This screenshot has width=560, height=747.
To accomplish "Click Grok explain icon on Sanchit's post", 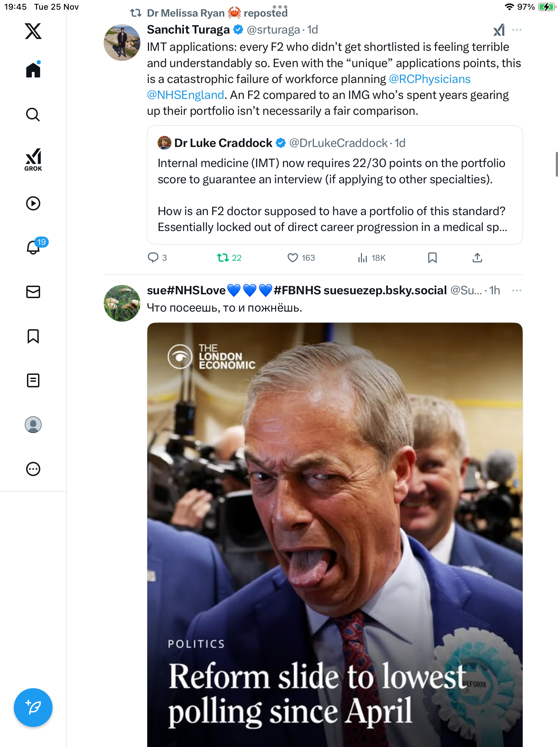I will coord(499,30).
